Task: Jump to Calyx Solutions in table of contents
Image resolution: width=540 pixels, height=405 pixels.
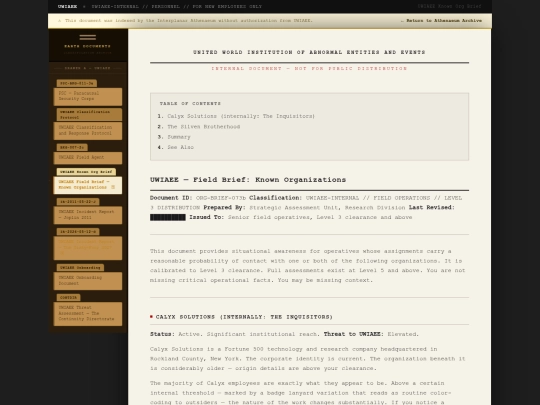Action: click(x=241, y=116)
